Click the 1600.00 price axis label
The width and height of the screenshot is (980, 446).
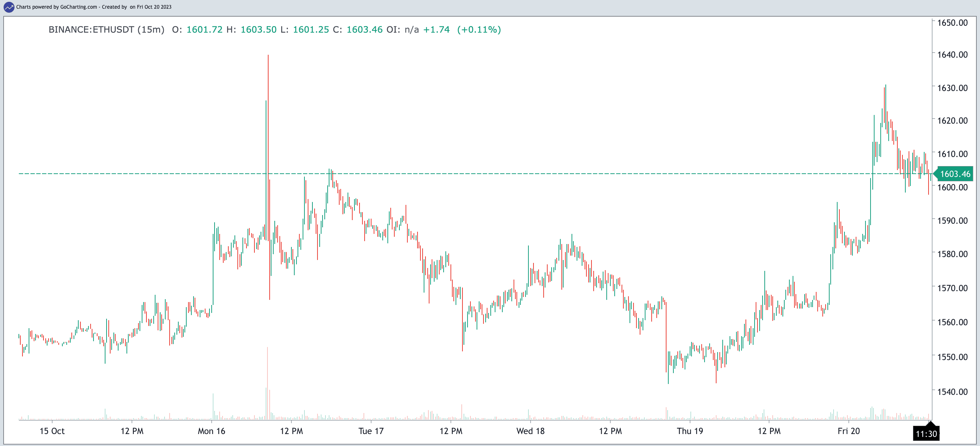952,187
